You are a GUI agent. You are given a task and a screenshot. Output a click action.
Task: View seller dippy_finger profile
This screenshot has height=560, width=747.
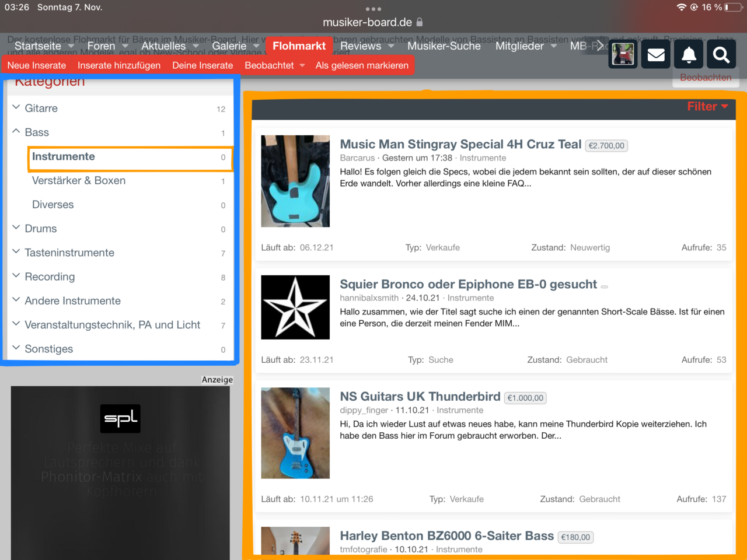(364, 411)
